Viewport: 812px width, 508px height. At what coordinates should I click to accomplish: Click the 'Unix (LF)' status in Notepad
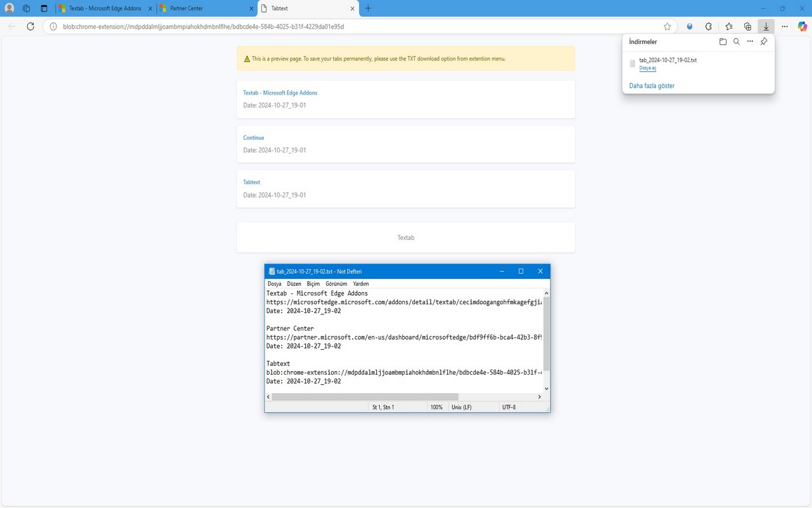(x=461, y=407)
